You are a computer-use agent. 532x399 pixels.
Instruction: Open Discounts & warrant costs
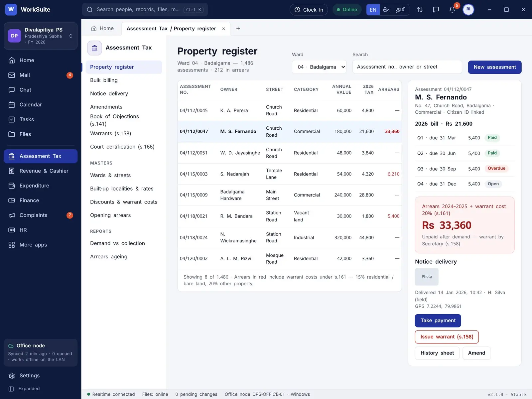tap(124, 202)
